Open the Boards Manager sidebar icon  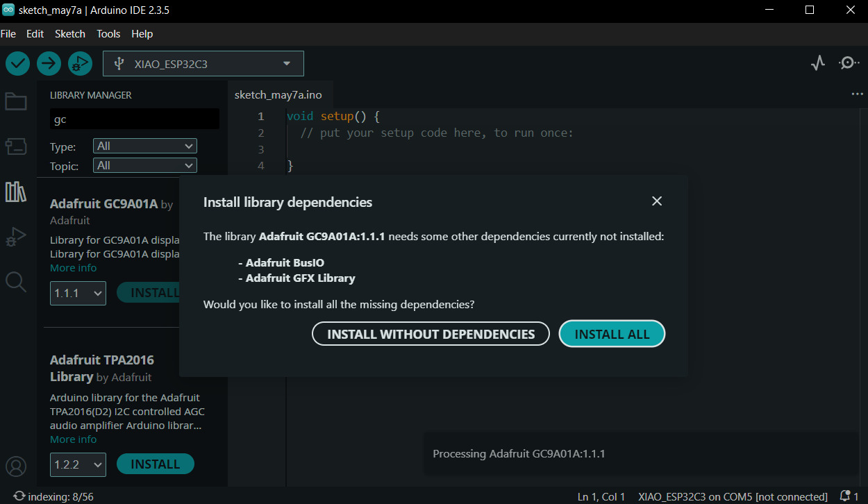[16, 146]
